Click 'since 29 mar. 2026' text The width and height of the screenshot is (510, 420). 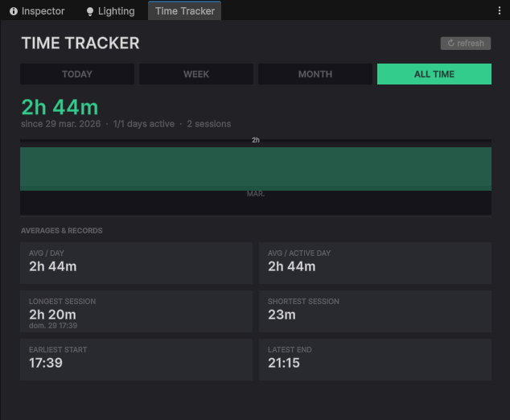coord(61,124)
